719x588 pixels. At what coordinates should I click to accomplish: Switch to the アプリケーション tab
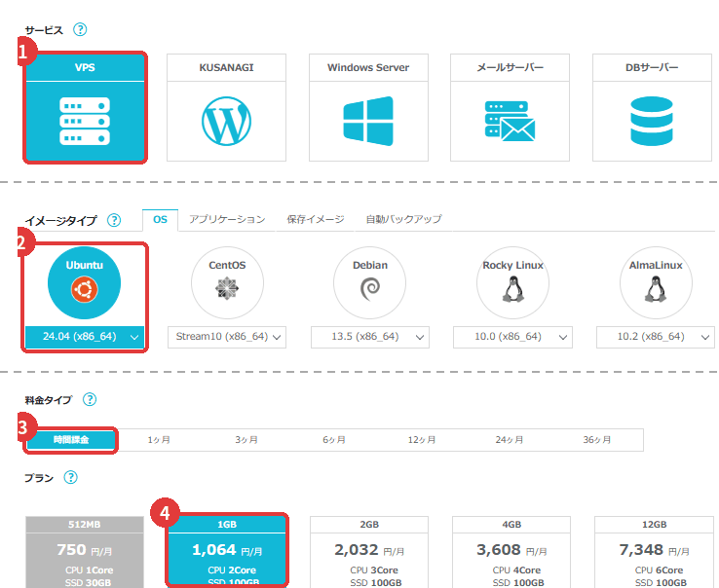click(227, 219)
